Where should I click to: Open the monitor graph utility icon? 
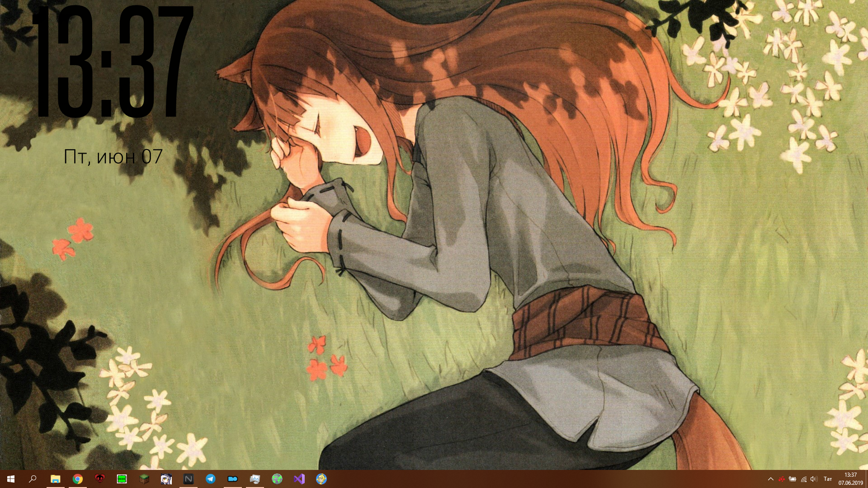pyautogui.click(x=255, y=479)
